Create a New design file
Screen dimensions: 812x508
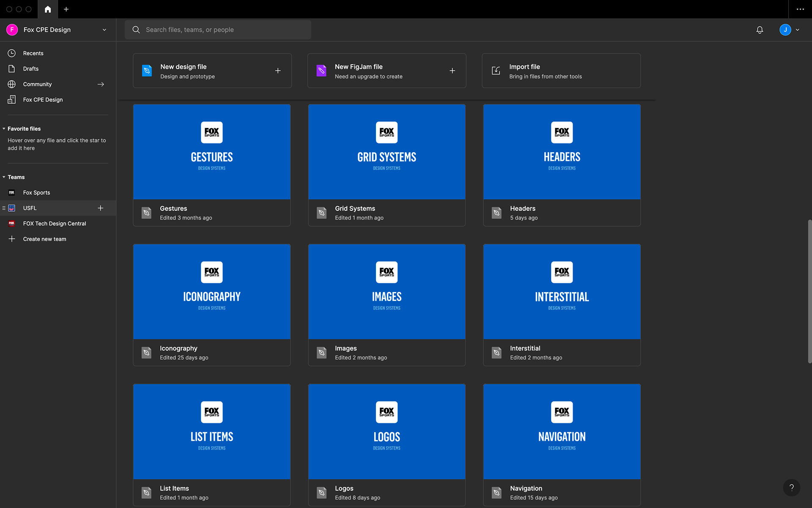pyautogui.click(x=212, y=71)
